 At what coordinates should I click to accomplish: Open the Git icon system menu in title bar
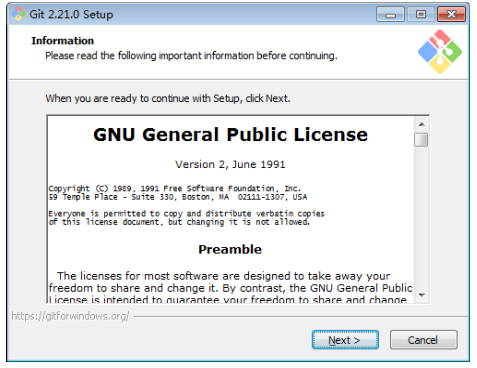[18, 14]
